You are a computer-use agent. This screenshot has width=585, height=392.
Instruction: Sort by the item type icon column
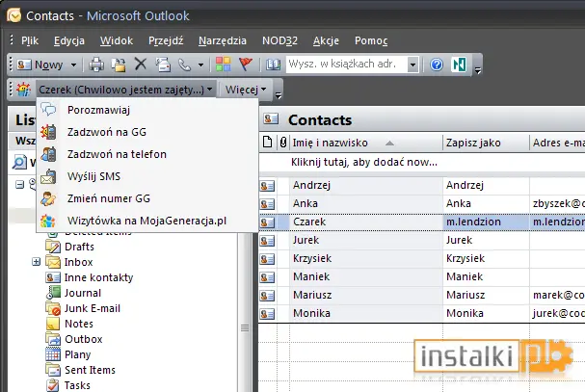[x=267, y=143]
